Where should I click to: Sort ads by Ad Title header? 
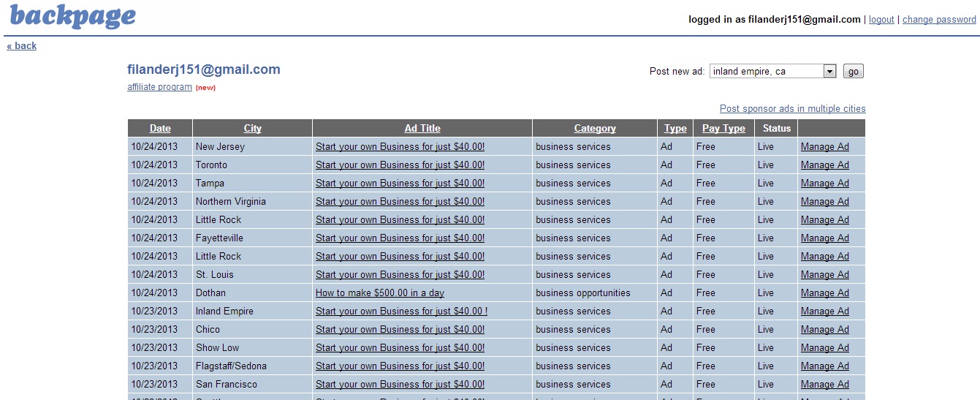pos(422,128)
